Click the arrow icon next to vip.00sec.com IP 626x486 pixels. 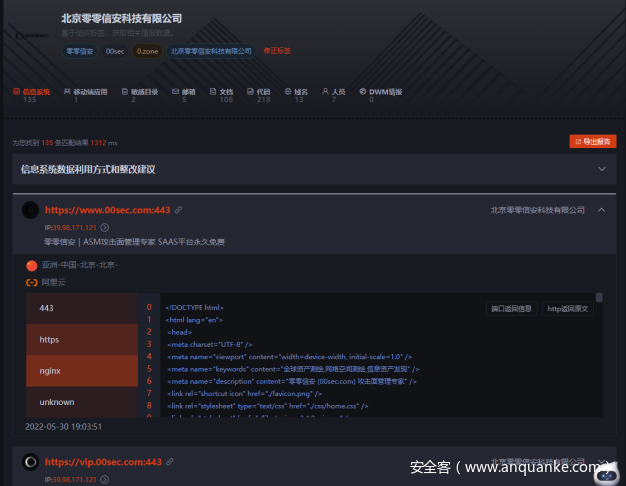tap(105, 480)
